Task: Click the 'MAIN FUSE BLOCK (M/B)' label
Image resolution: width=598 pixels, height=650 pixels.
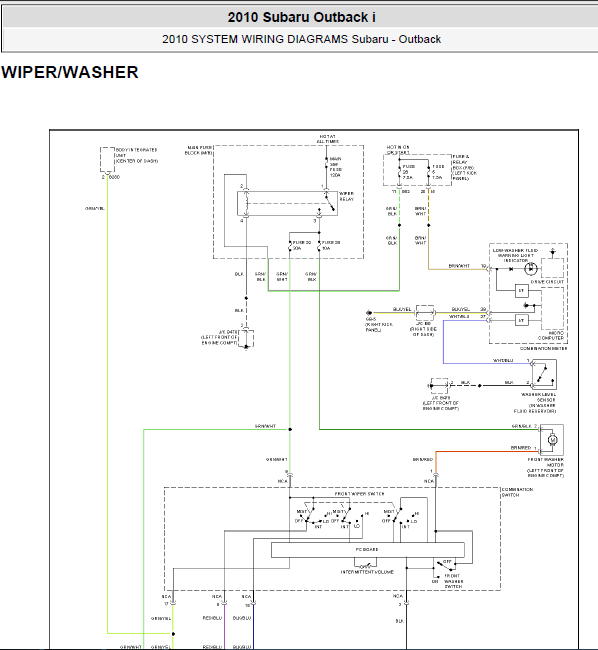Action: tap(199, 150)
